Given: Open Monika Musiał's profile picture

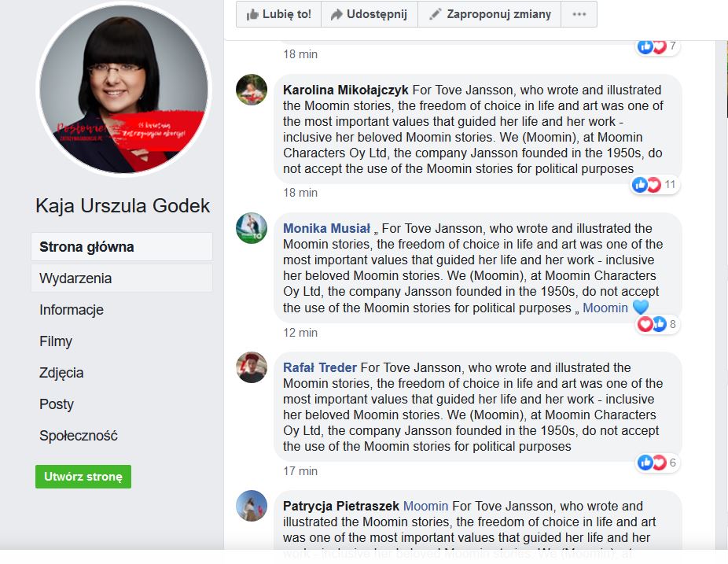Looking at the screenshot, I should click(252, 228).
